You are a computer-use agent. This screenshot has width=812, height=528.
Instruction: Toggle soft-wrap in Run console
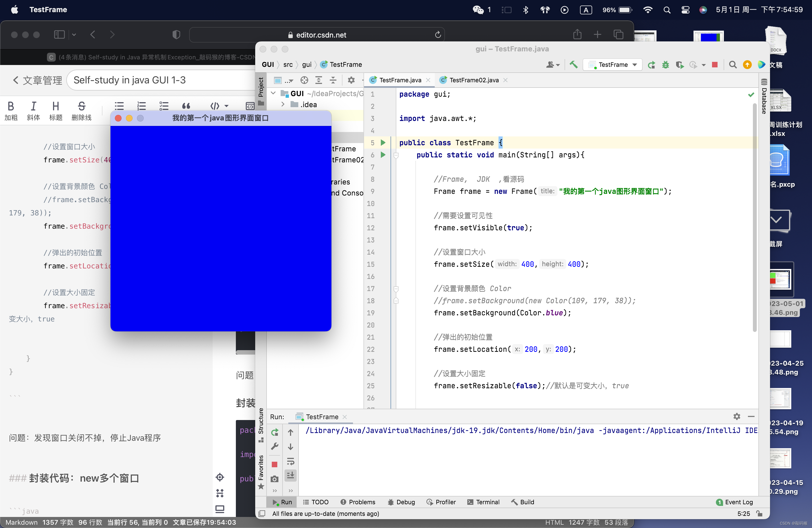point(291,461)
